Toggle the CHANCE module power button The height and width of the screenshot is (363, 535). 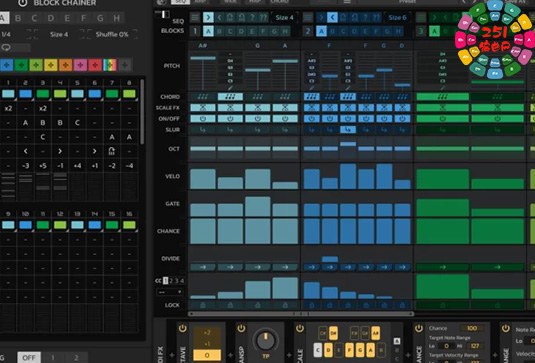(419, 329)
